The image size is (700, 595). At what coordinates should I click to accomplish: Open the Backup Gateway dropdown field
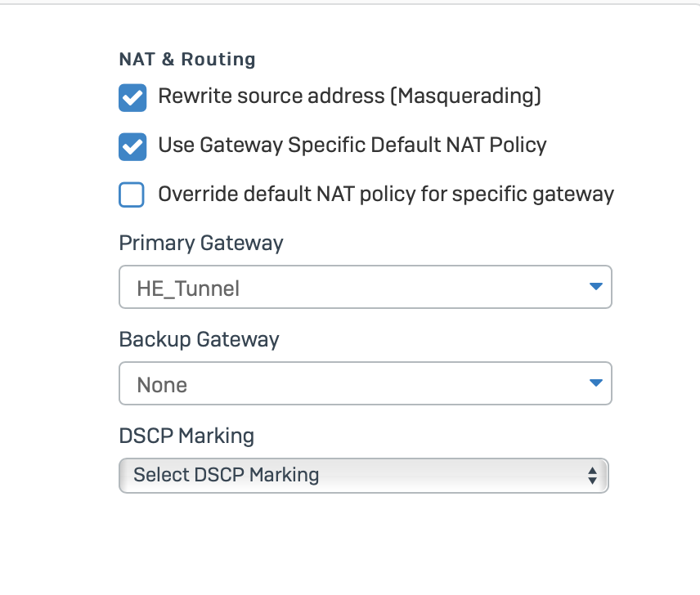pos(365,383)
